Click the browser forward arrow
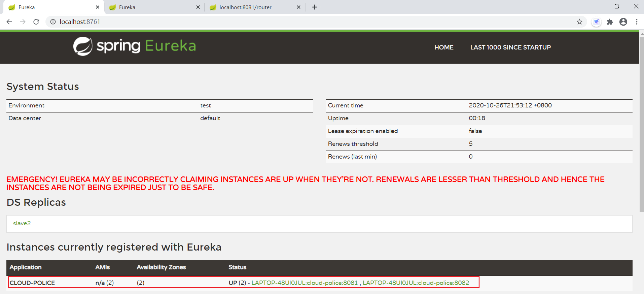This screenshot has width=644, height=294. 23,22
